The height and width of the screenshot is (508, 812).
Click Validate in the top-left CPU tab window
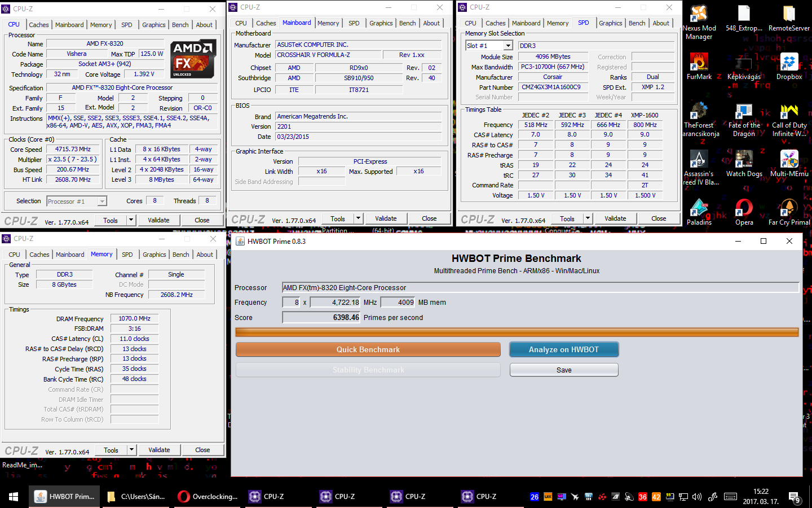coord(158,220)
